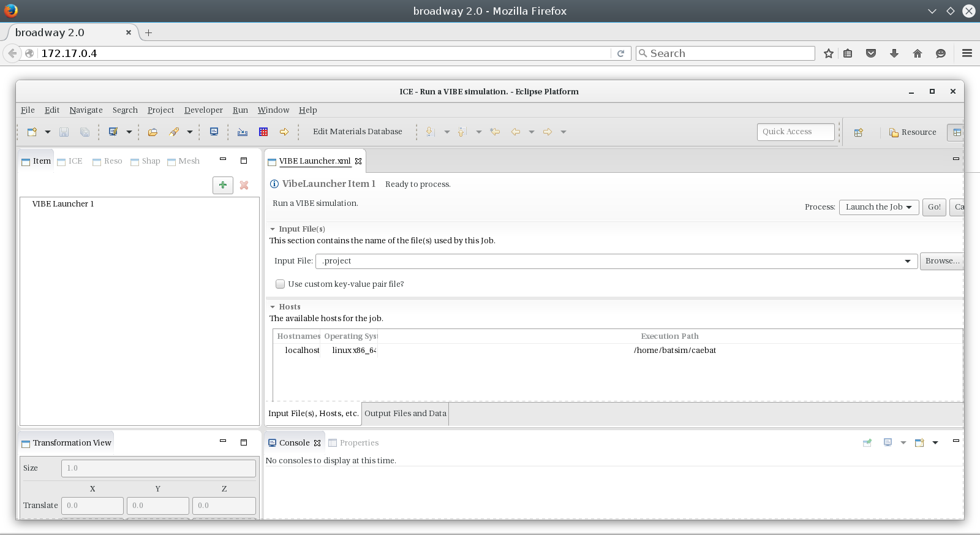The height and width of the screenshot is (535, 980).
Task: Open the Navigate menu
Action: [x=86, y=110]
